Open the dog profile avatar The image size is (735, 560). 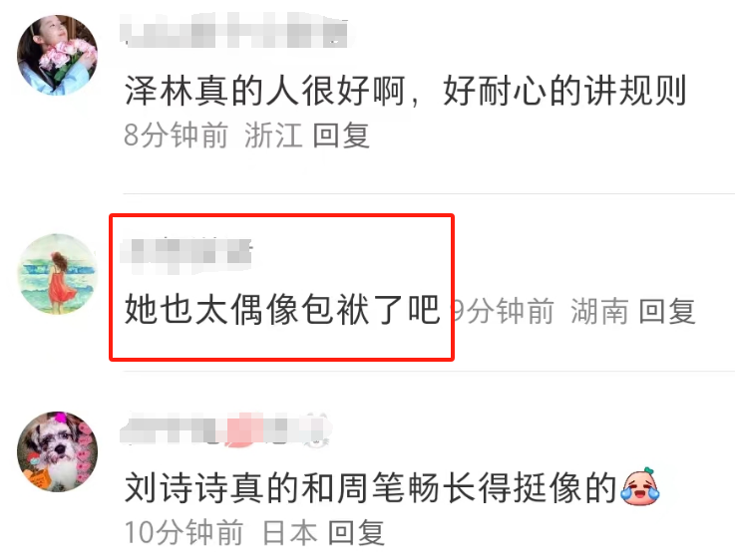[57, 451]
